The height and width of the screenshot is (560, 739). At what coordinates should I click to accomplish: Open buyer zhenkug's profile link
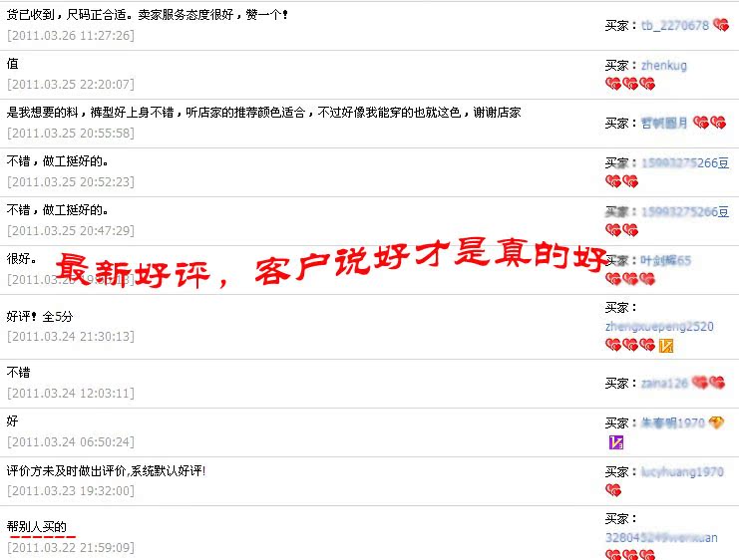[x=664, y=65]
